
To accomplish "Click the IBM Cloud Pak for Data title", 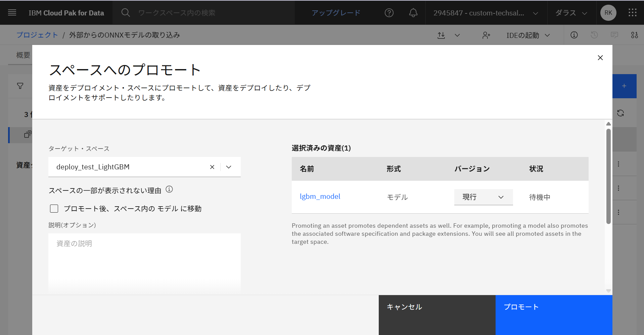I will (66, 13).
